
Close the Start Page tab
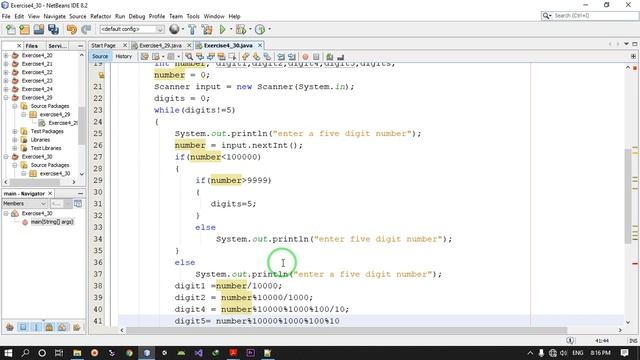click(x=125, y=45)
